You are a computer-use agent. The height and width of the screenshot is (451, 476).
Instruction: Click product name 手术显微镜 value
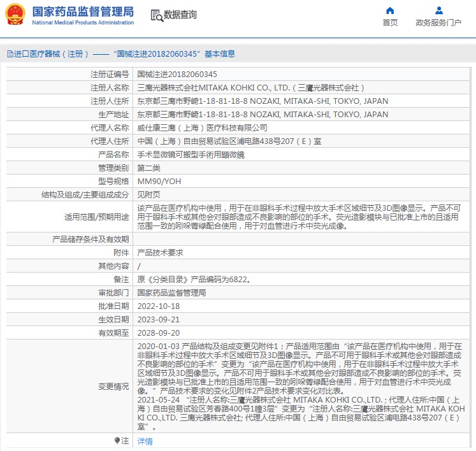coord(191,155)
